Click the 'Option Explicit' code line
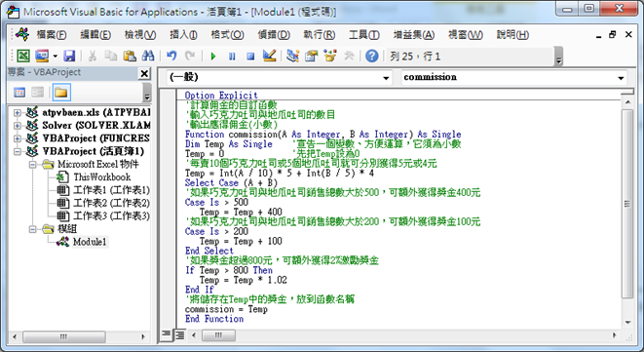 (221, 95)
